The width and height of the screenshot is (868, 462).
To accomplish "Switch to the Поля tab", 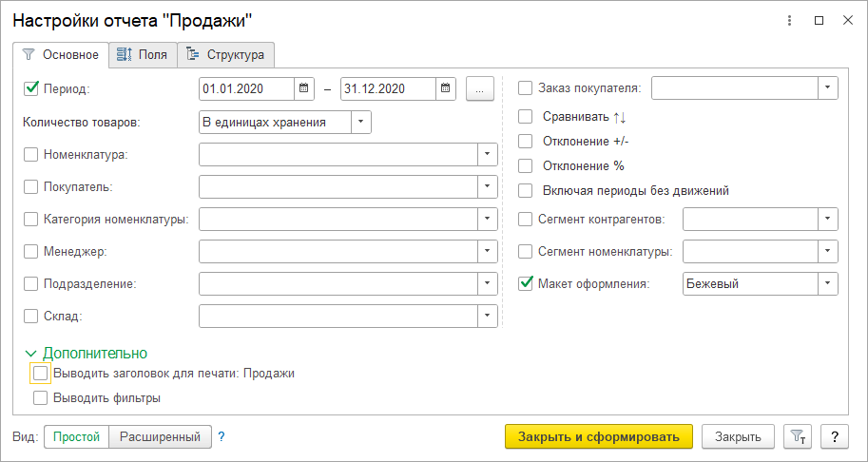I will click(142, 54).
